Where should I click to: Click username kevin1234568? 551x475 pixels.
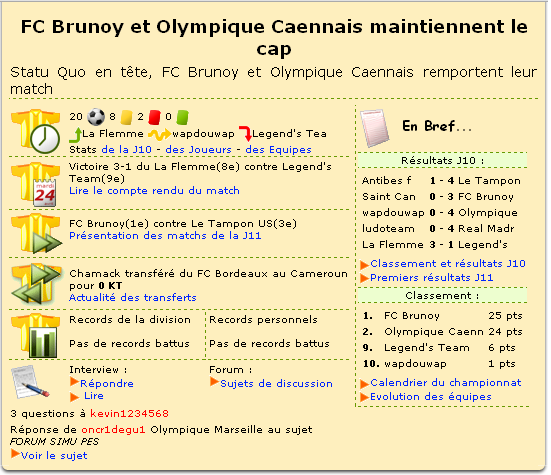(129, 414)
